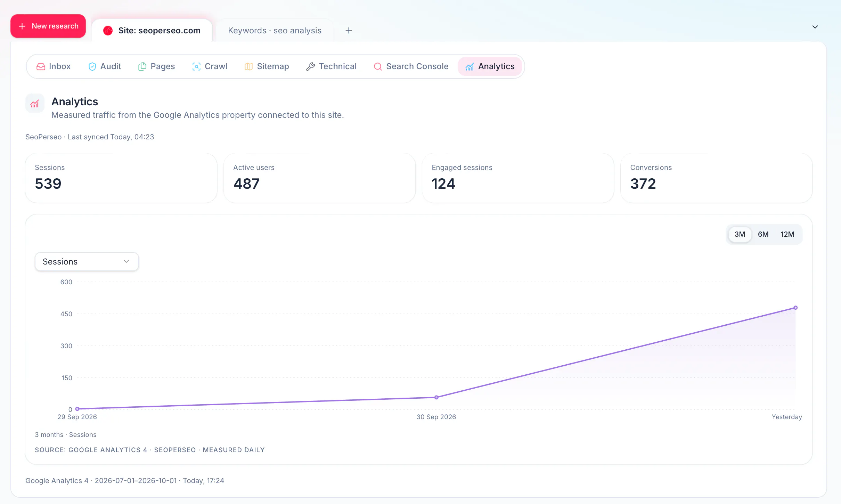The height and width of the screenshot is (504, 841).
Task: Switch chart range to 12M
Action: 787,234
